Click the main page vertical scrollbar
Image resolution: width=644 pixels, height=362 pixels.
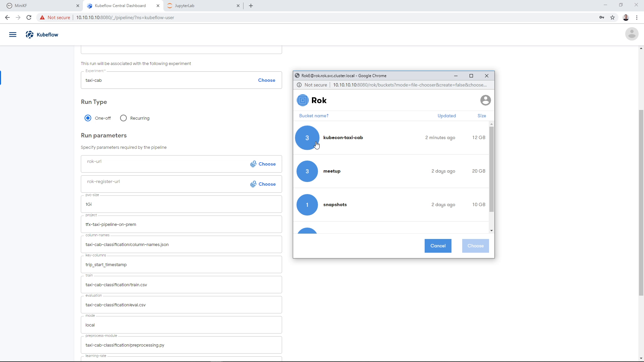click(641, 203)
